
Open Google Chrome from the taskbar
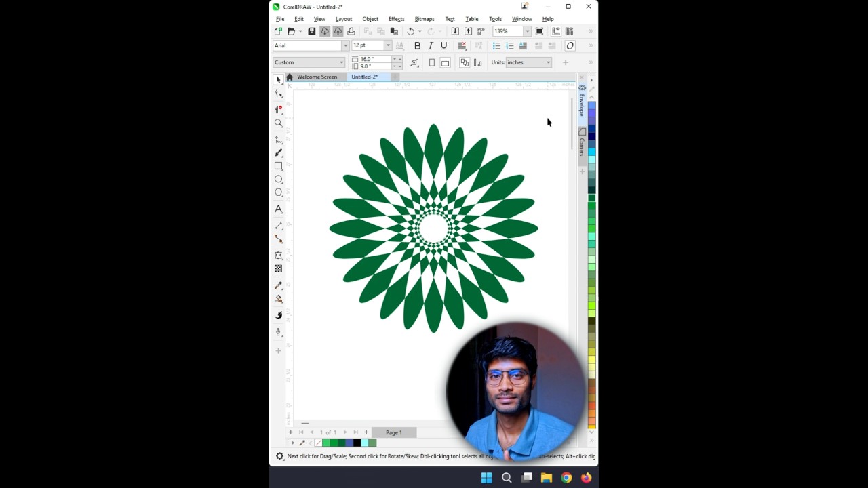pos(566,478)
